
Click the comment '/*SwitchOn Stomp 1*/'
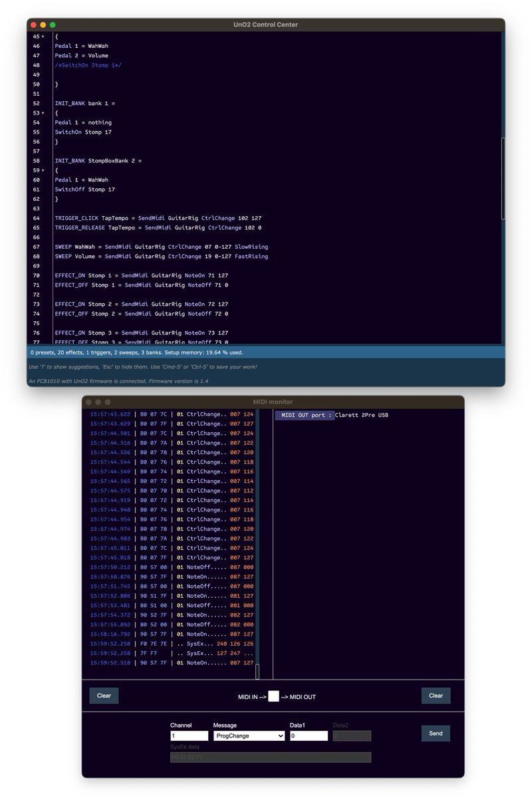88,65
